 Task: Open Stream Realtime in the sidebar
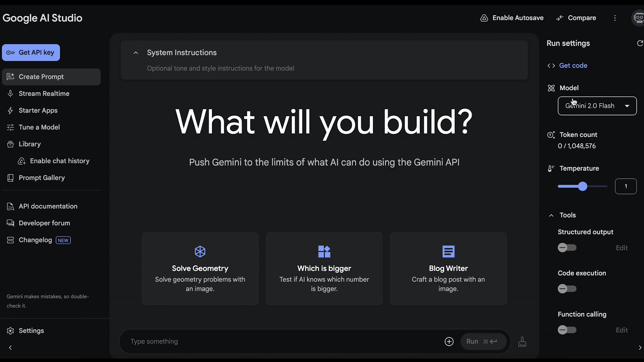pos(51,93)
